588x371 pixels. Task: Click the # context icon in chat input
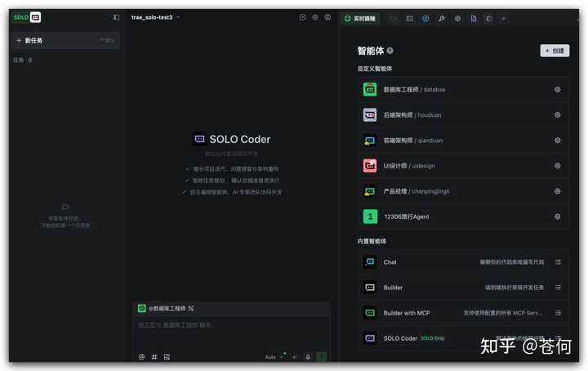pos(154,357)
